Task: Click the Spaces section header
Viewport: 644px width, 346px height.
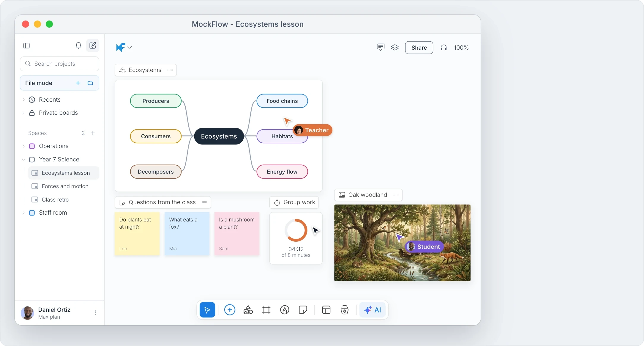Action: (x=37, y=133)
